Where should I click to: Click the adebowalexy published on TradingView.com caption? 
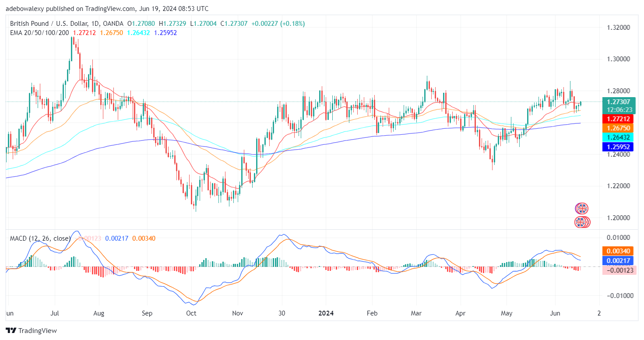pyautogui.click(x=107, y=9)
